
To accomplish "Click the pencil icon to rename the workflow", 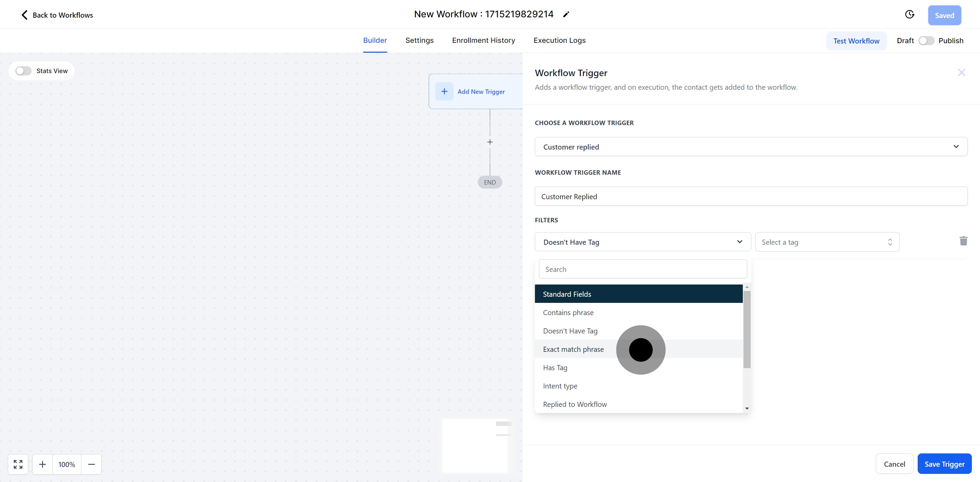I will pos(566,14).
